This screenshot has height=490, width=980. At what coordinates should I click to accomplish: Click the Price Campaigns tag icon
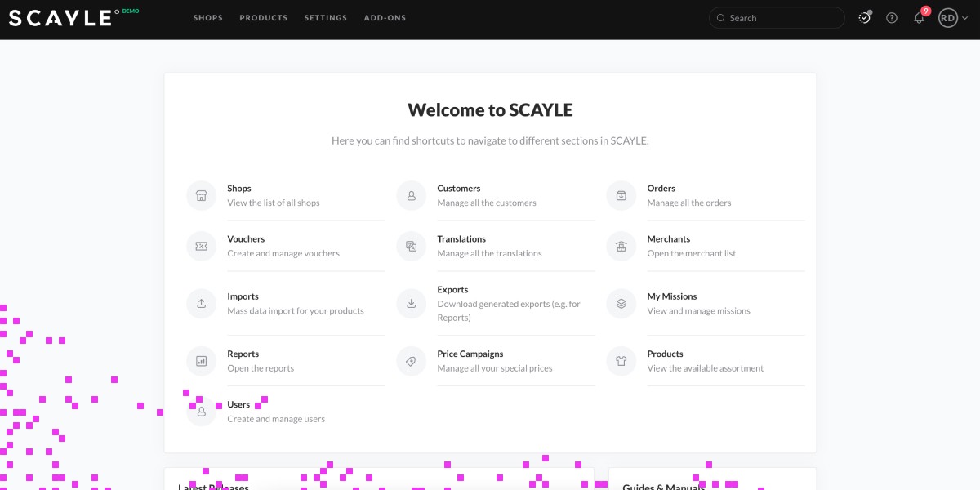pyautogui.click(x=411, y=361)
